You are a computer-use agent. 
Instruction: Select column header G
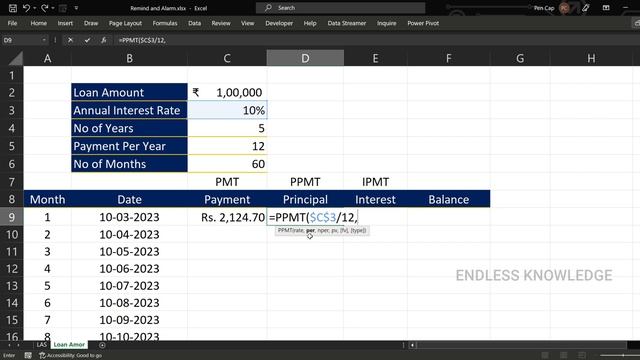520,58
